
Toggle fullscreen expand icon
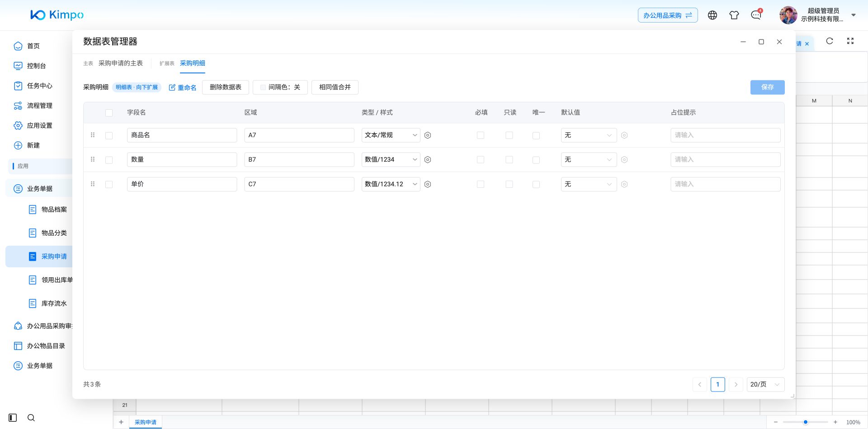850,41
